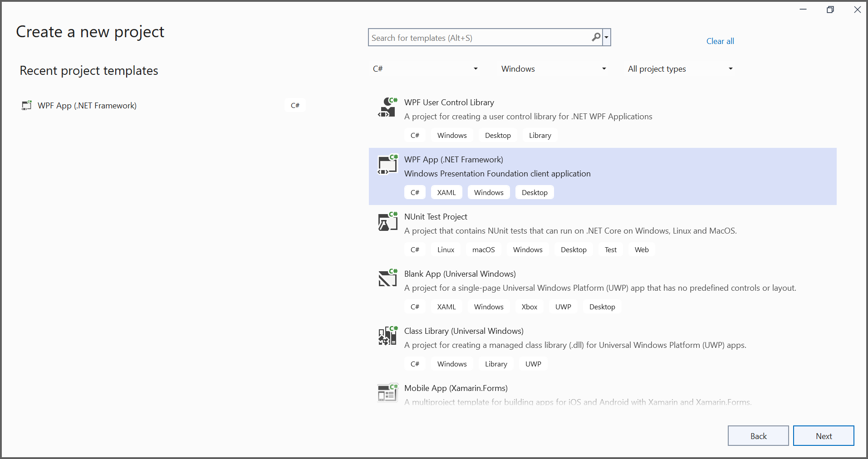Screen dimensions: 868x459
Task: Click the Class Library (Universal Windows) icon
Action: pyautogui.click(x=387, y=336)
